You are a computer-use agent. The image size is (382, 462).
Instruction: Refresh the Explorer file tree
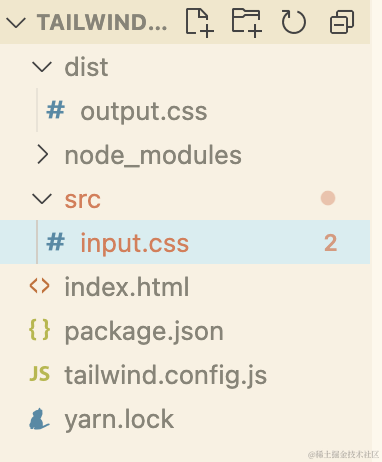pyautogui.click(x=294, y=23)
